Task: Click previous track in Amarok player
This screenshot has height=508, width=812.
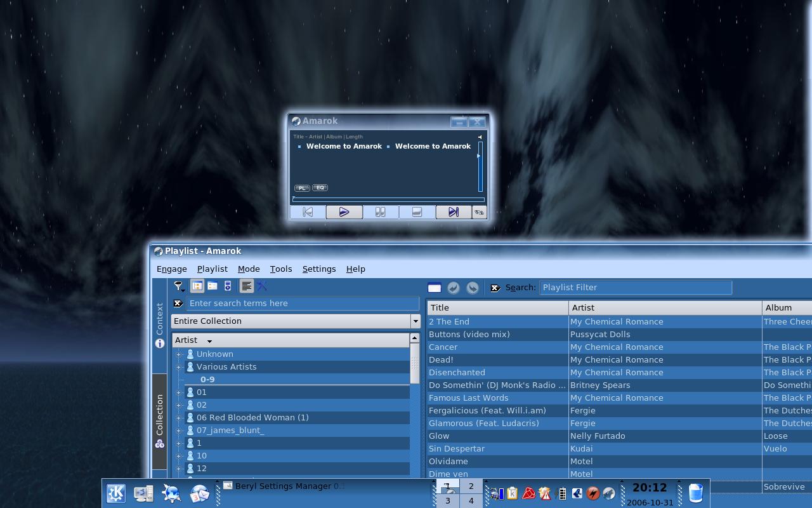Action: click(308, 212)
